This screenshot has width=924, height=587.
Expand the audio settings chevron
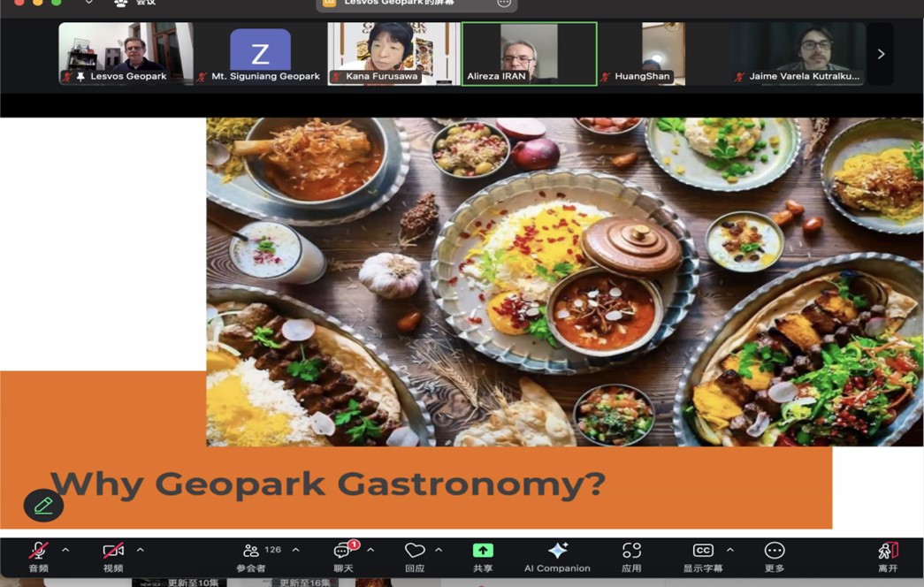tap(65, 550)
